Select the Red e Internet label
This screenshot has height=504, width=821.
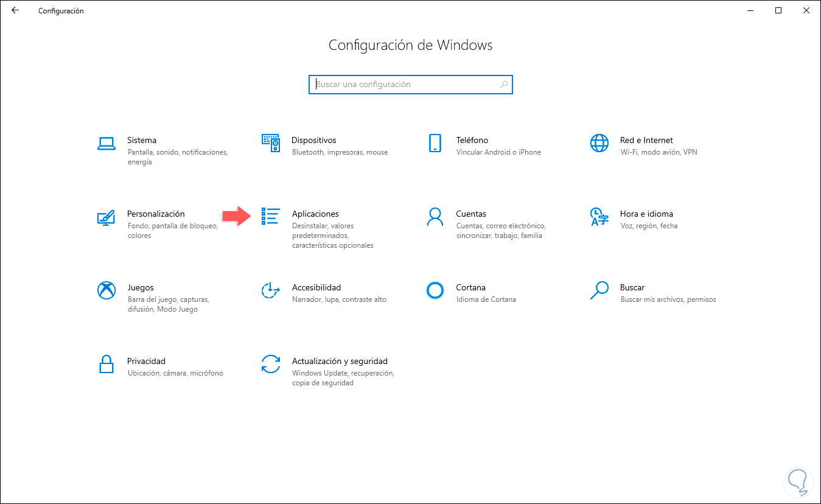(x=646, y=140)
